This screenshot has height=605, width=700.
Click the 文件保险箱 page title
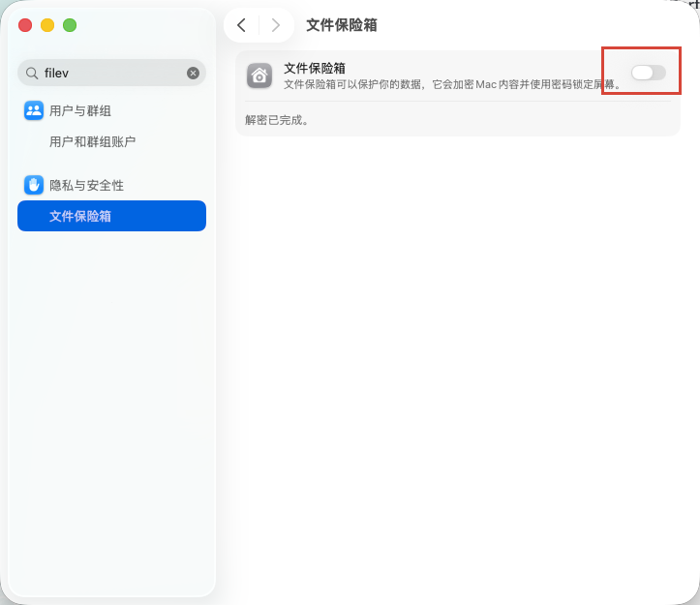click(x=342, y=25)
